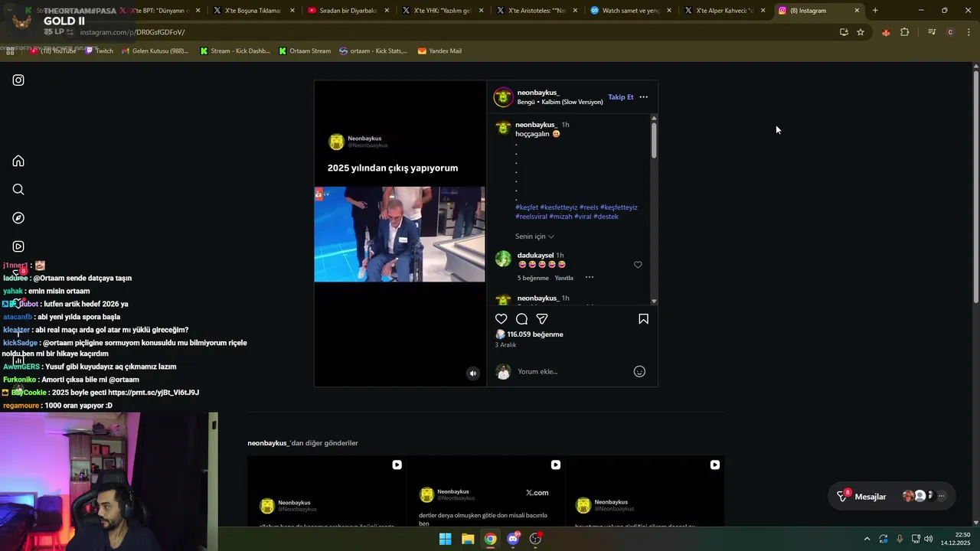
Task: Open dadukaysel's profile from comment
Action: point(535,255)
